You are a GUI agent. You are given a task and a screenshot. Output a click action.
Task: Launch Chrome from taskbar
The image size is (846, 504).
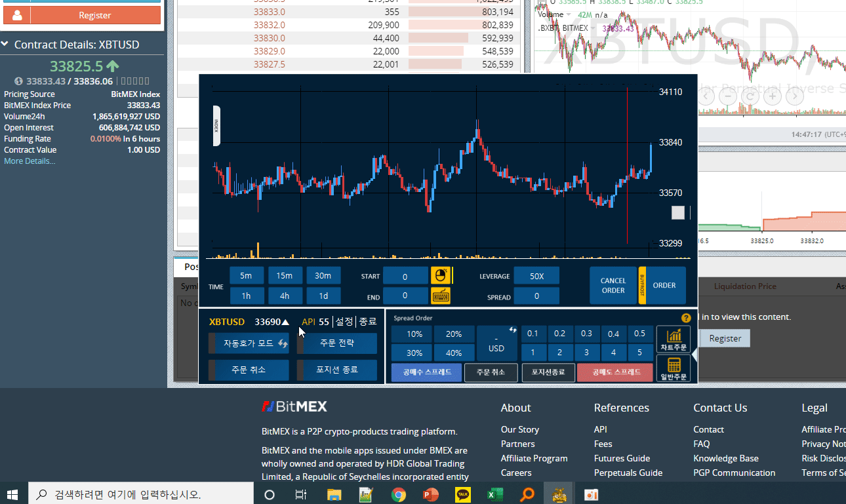[398, 494]
